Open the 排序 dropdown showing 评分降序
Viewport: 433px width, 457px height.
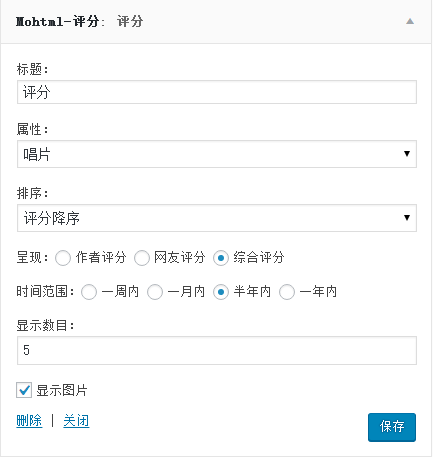[217, 218]
